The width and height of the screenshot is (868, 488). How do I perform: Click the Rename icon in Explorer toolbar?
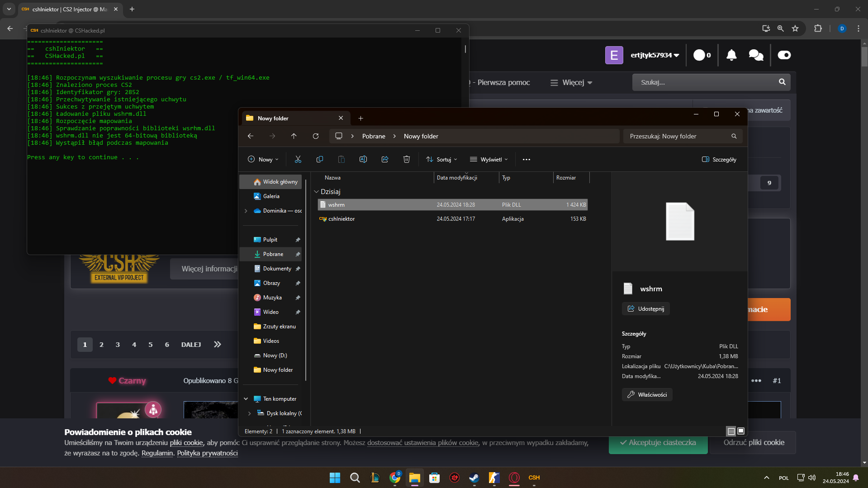[363, 159]
